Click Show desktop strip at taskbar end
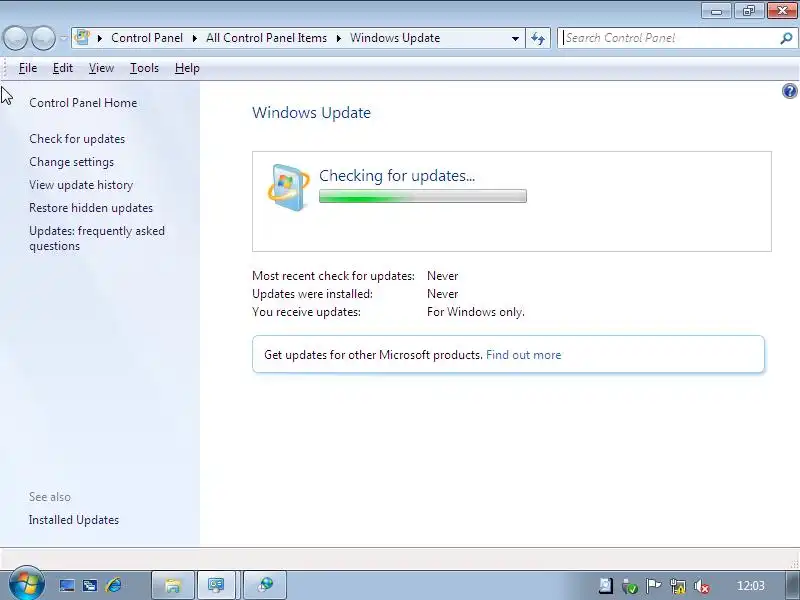 (x=792, y=585)
